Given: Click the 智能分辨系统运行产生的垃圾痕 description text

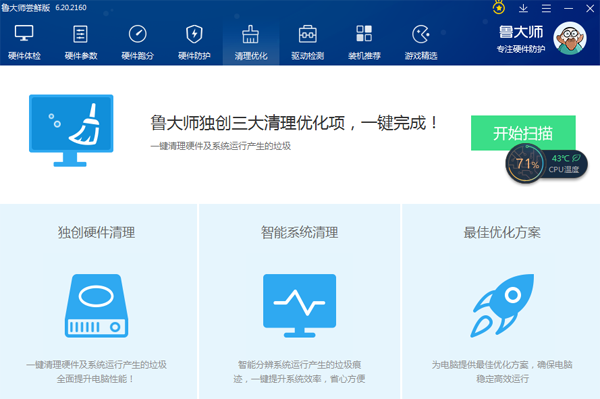Looking at the screenshot, I should click(x=299, y=365).
